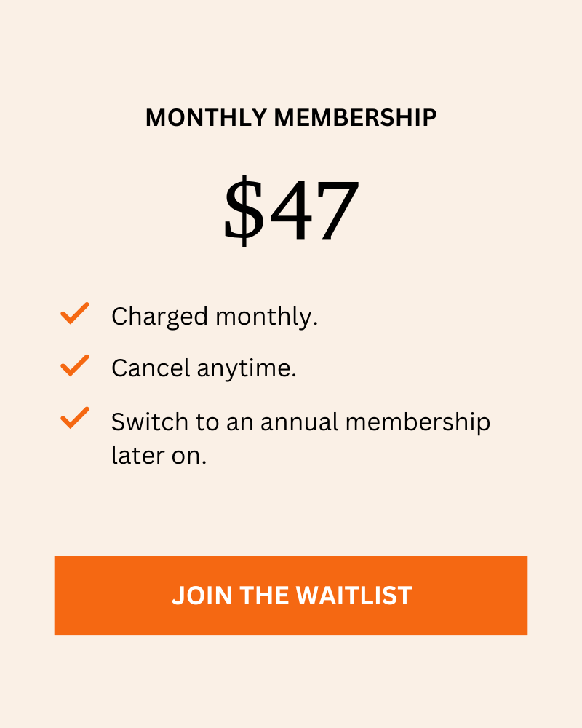582x728 pixels.
Task: Click the word JOIN on orange button
Action: (202, 596)
